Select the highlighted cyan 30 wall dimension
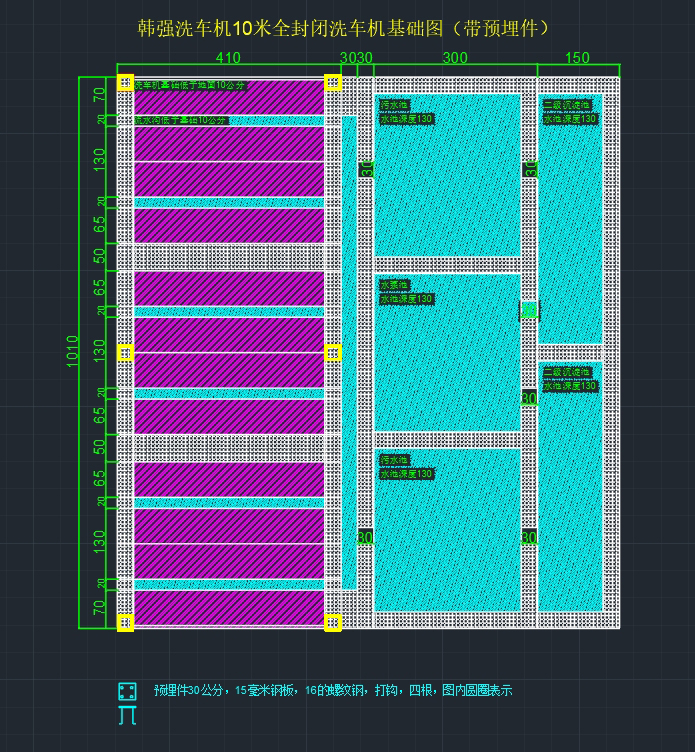The image size is (695, 752). coord(530,310)
